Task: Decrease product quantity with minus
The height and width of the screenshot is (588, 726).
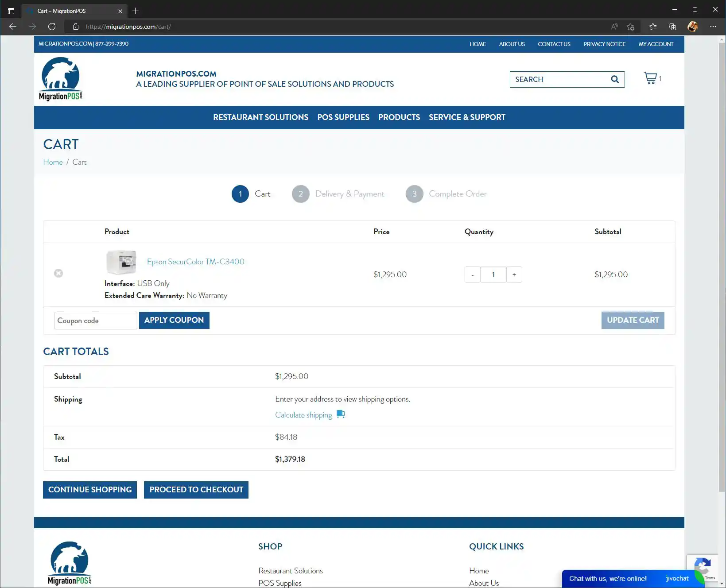Action: click(472, 275)
